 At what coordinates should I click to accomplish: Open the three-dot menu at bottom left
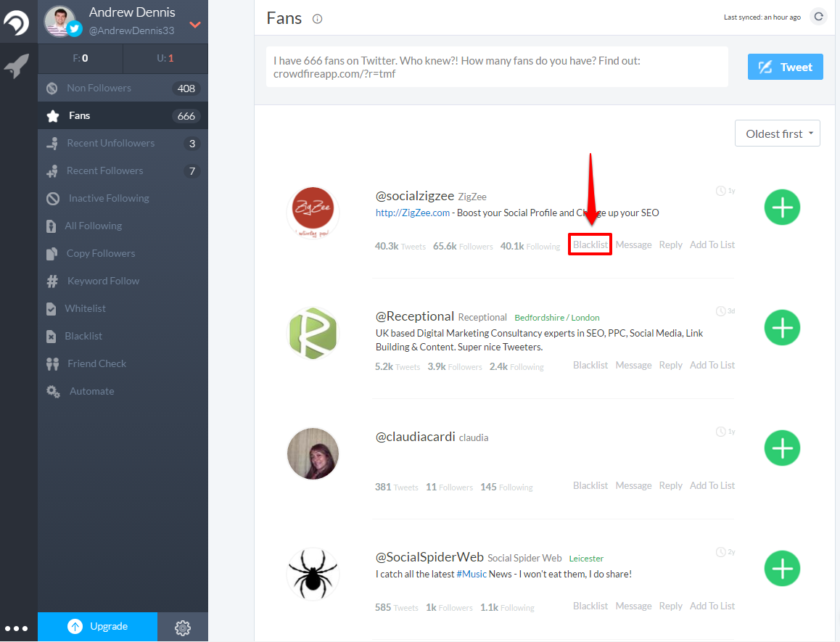click(x=17, y=628)
